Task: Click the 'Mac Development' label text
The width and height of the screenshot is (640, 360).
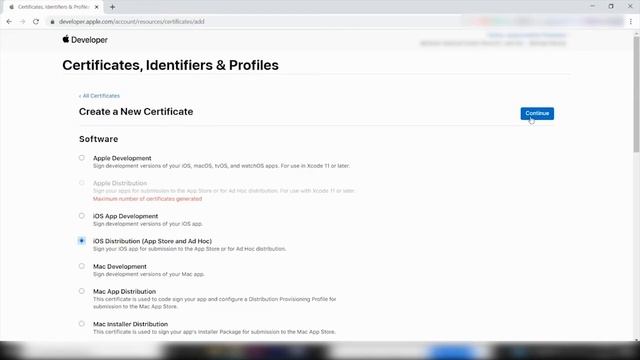Action: click(x=120, y=267)
